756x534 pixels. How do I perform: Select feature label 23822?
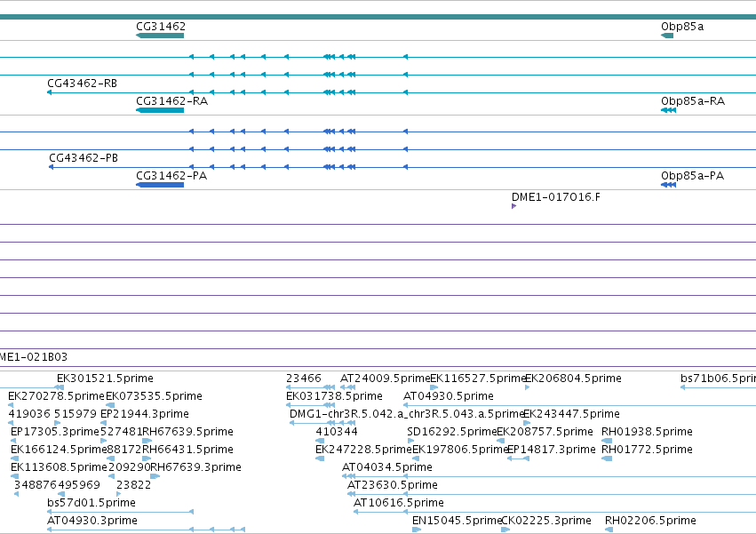[x=134, y=485]
